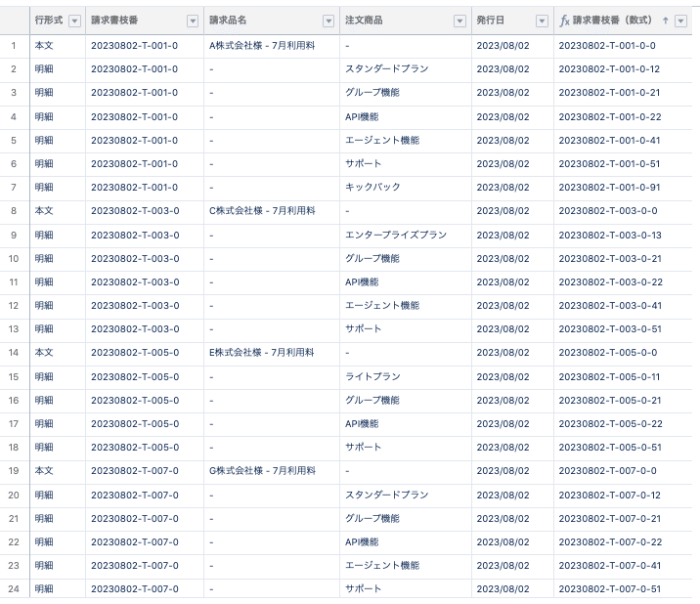The image size is (700, 604).
Task: Select the 請求品名 column header label
Action: point(228,21)
